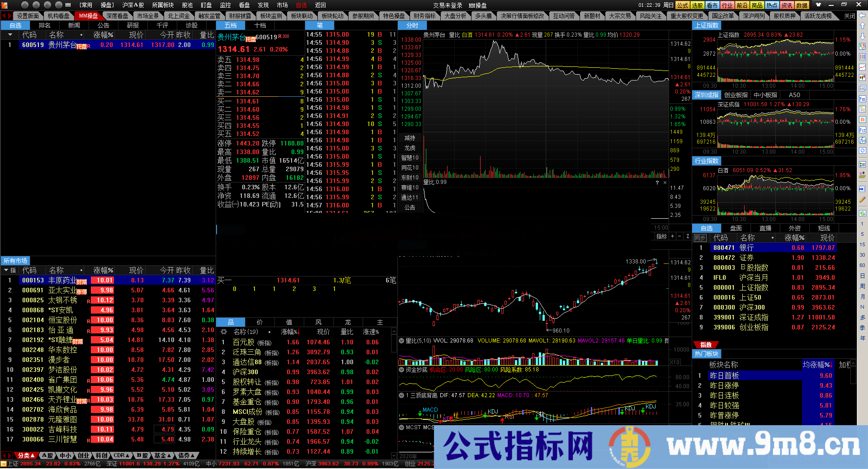This screenshot has width=868, height=469.
Task: Open the gear settings in 名称(19) header
Action: pos(224,332)
